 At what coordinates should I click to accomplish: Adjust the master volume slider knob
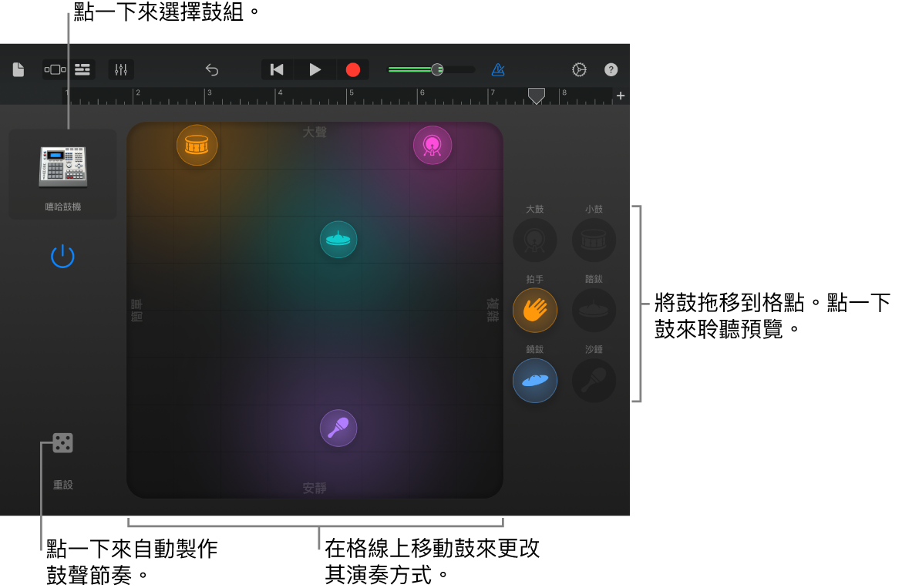click(437, 69)
